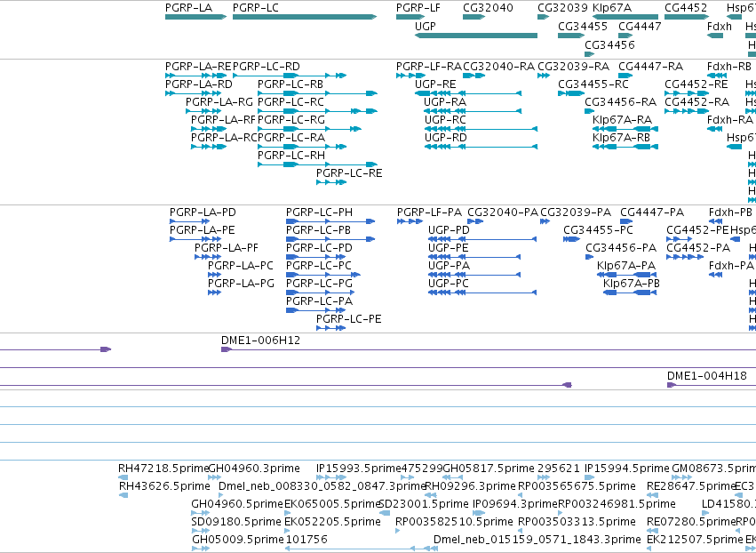The height and width of the screenshot is (553, 756).
Task: Click the CG32040 gene label
Action: [x=488, y=8]
